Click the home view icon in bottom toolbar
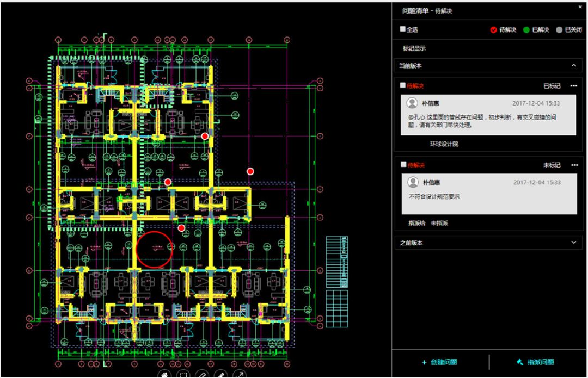Screen dimensions: 588x378 [x=166, y=374]
